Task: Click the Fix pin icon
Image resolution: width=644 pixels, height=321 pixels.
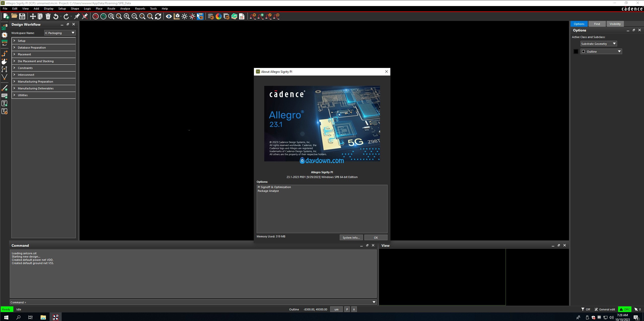Action: [x=77, y=16]
